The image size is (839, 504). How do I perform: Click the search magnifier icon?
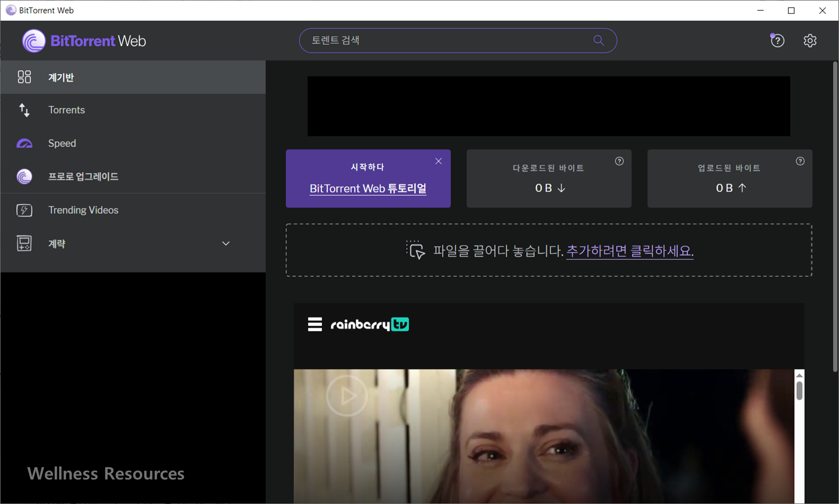[598, 40]
